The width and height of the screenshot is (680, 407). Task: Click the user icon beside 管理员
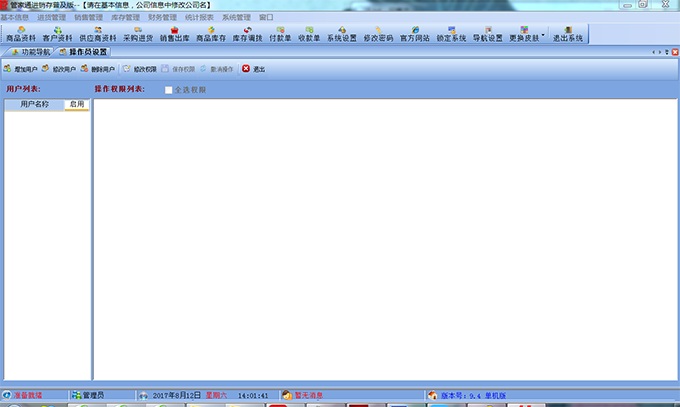point(76,395)
